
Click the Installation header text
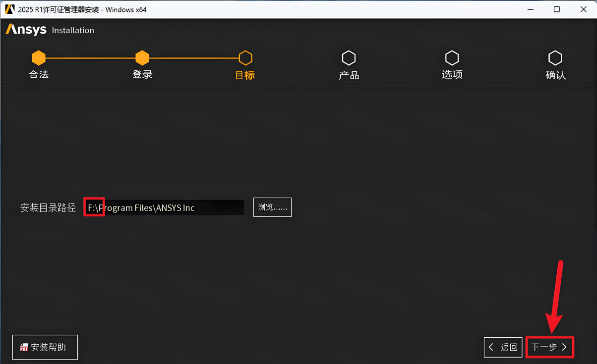pos(73,30)
